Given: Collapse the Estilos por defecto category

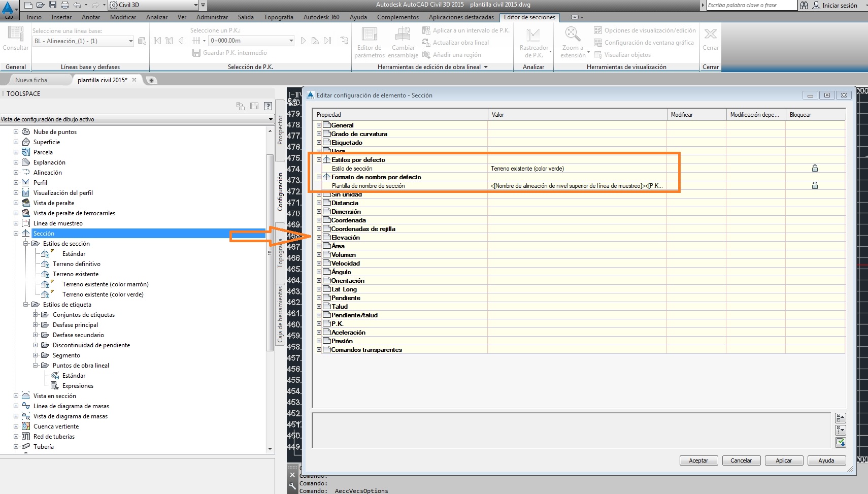Looking at the screenshot, I should point(320,159).
